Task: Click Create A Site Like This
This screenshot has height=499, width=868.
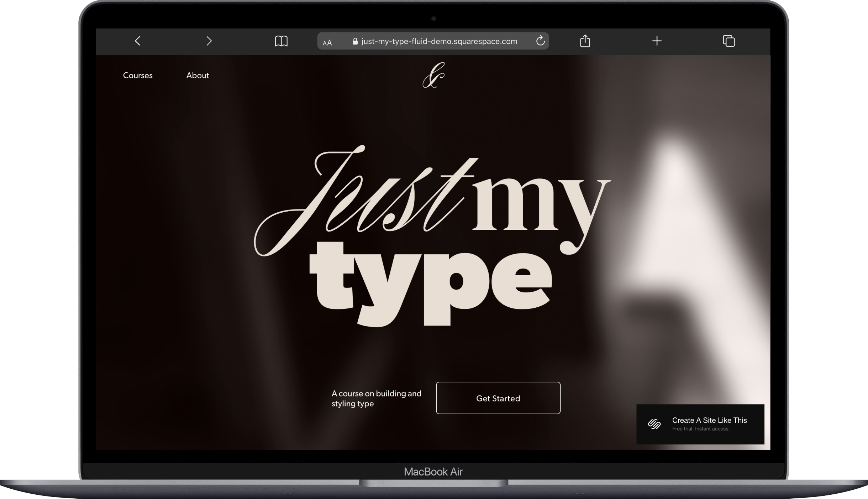Action: coord(709,420)
